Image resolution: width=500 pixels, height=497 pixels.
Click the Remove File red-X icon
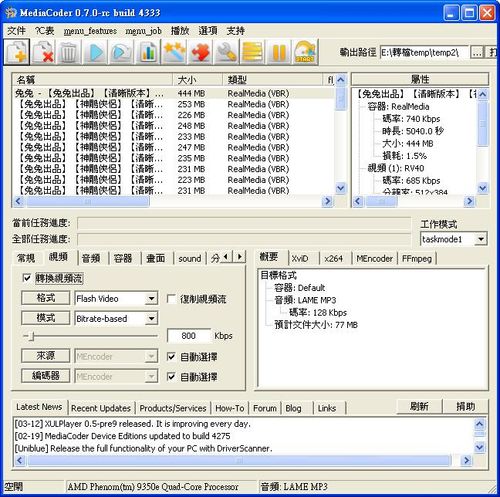click(44, 52)
